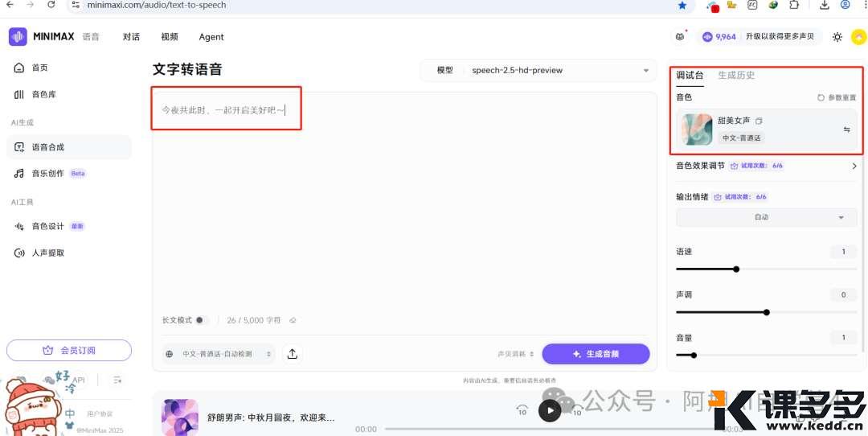The image size is (868, 436).
Task: Click the 舒朗男声 player thumbnail
Action: pyautogui.click(x=180, y=417)
